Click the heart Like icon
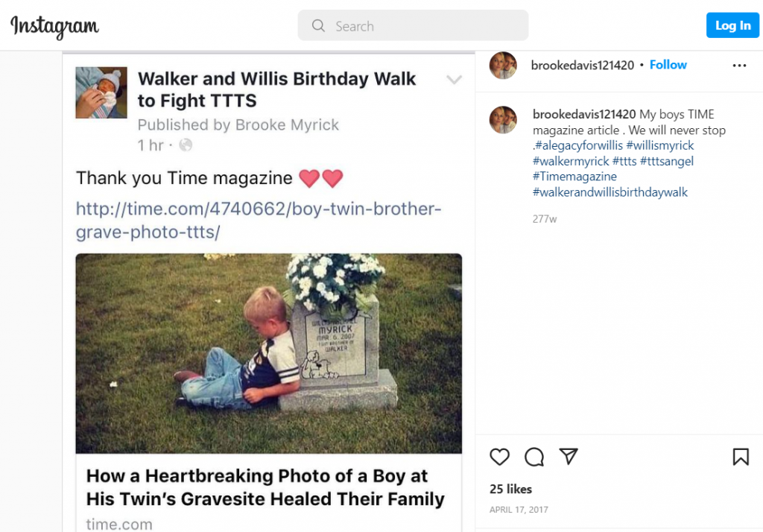The width and height of the screenshot is (763, 532). 500,457
